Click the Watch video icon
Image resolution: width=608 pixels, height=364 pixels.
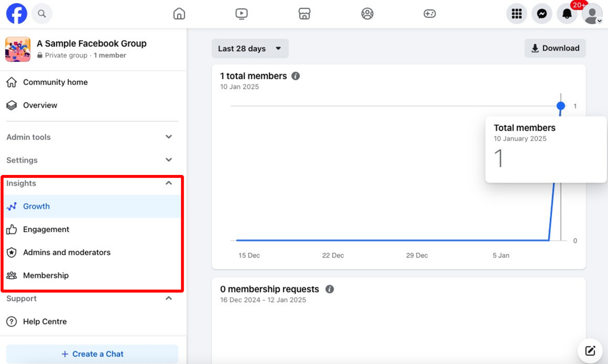click(241, 13)
